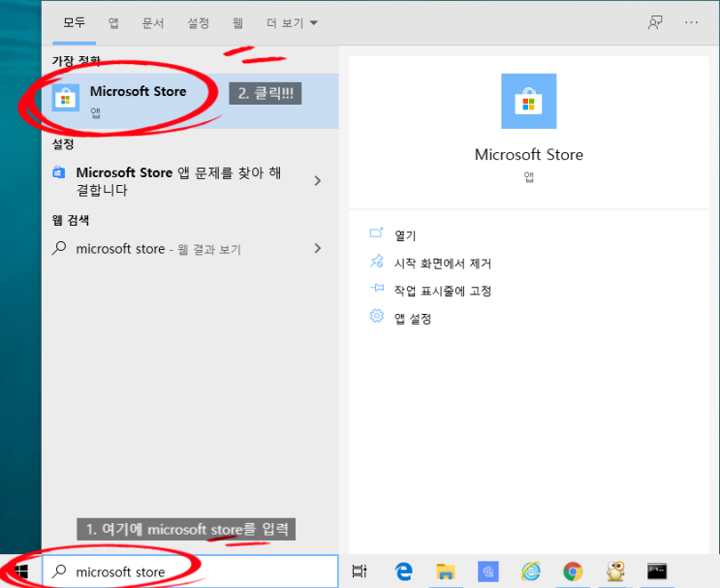Click the search magnifier in the taskbar box
The width and height of the screenshot is (720, 588).
59,572
